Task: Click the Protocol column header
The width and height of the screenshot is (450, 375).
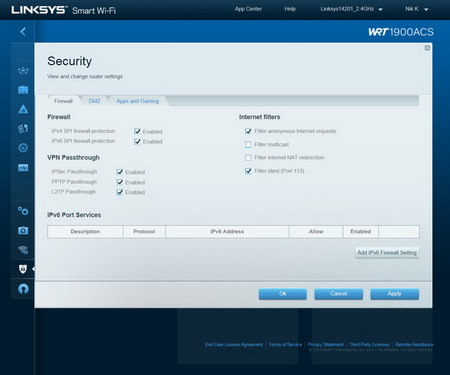Action: 144,231
